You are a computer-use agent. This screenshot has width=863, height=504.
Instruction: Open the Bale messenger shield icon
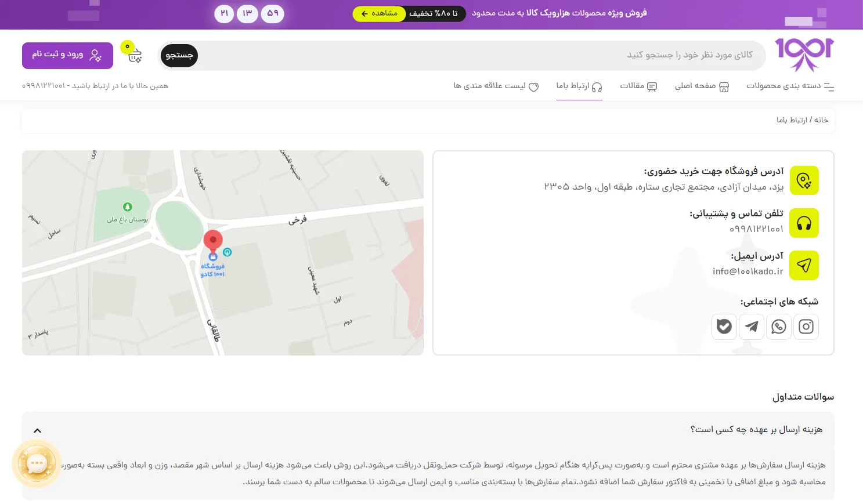pos(724,327)
